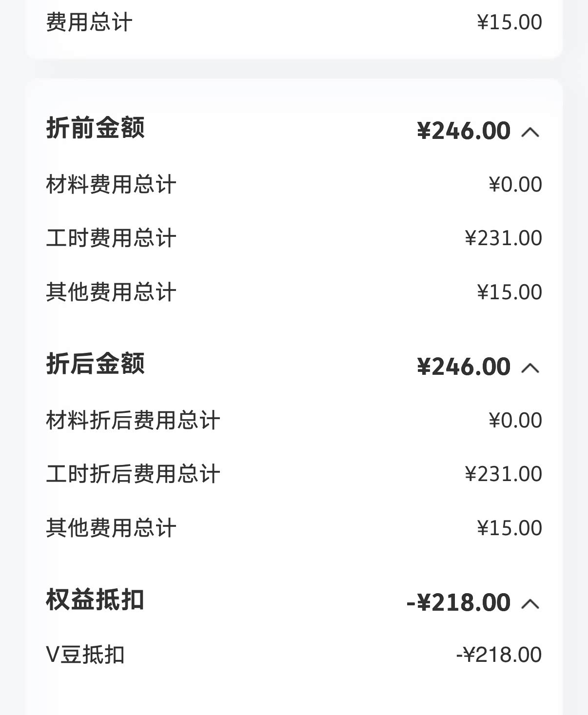Select the 费用总计 label at the top
This screenshot has height=715, width=588.
[89, 22]
